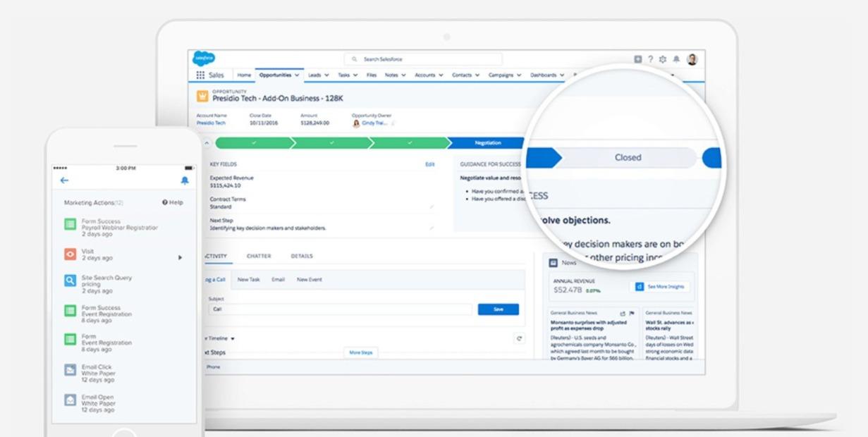The height and width of the screenshot is (437, 868).
Task: Open the Contacts tab dropdown arrow
Action: tap(477, 75)
